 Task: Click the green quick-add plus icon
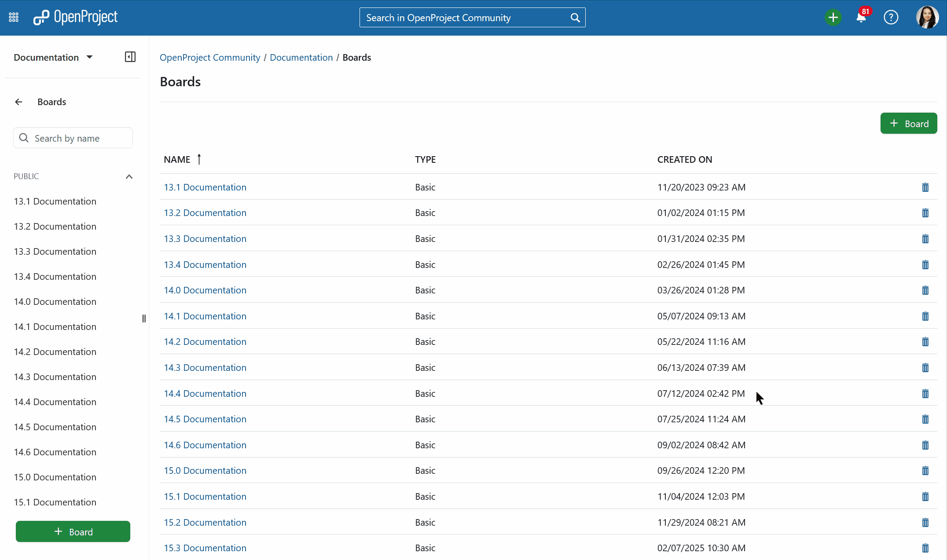pos(833,18)
